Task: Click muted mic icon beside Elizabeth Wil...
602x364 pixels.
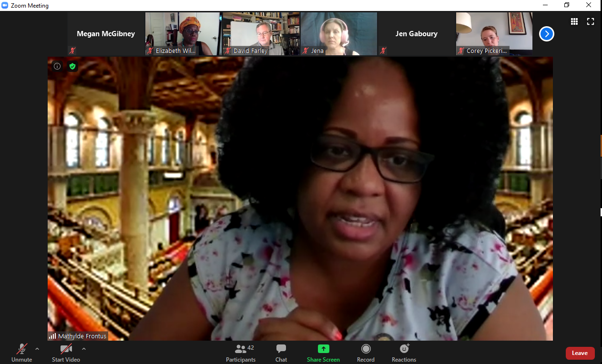Action: click(151, 51)
